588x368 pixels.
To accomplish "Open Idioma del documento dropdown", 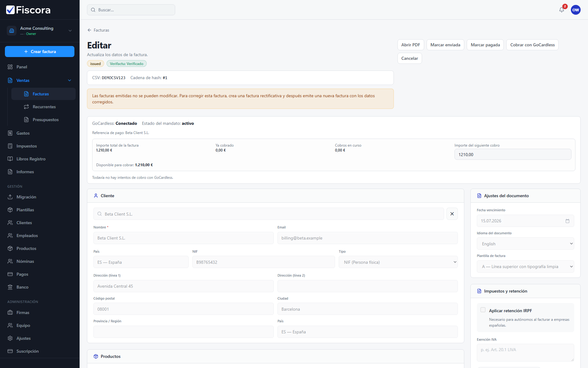I will point(526,243).
